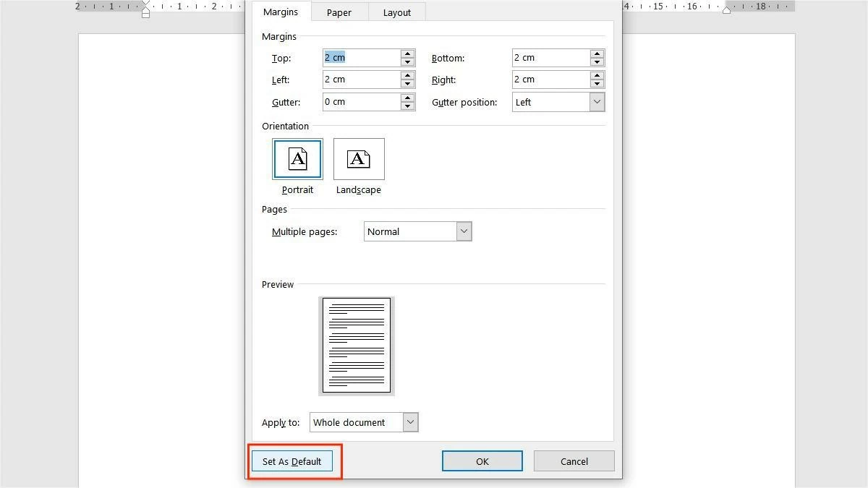
Task: Confirm settings with the OK button
Action: click(x=482, y=461)
